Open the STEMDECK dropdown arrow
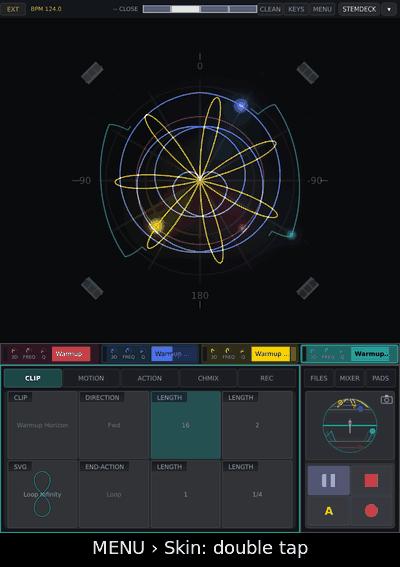The image size is (400, 567). pos(389,9)
